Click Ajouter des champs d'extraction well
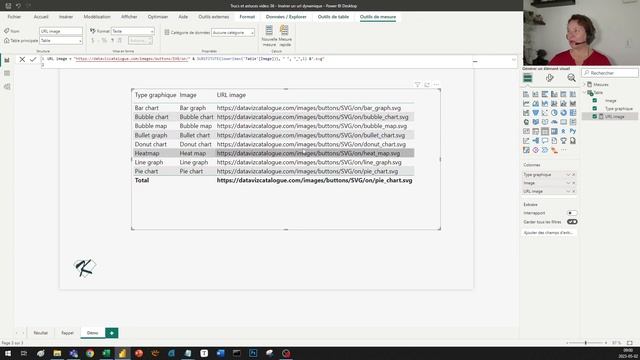640x360 pixels. coord(549,233)
